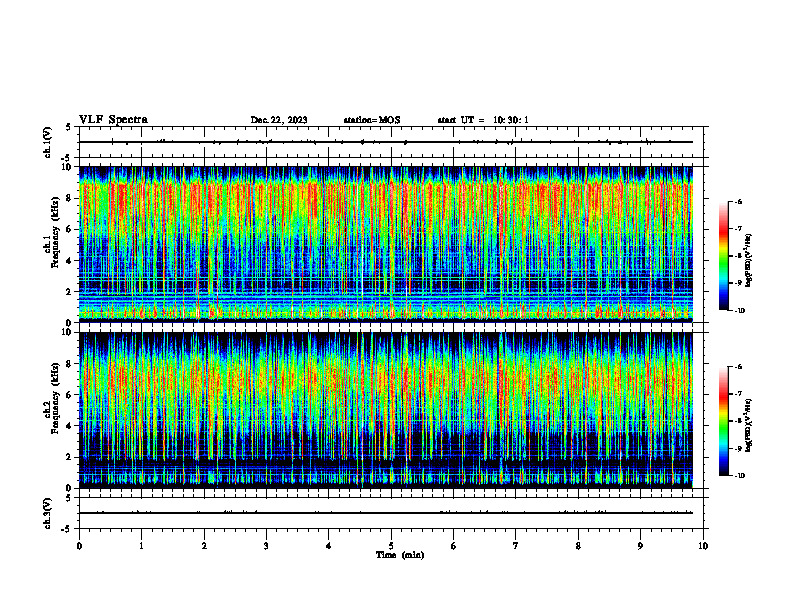Click the '-9' label on ch.2 color bar
792x612 pixels.
pos(738,448)
